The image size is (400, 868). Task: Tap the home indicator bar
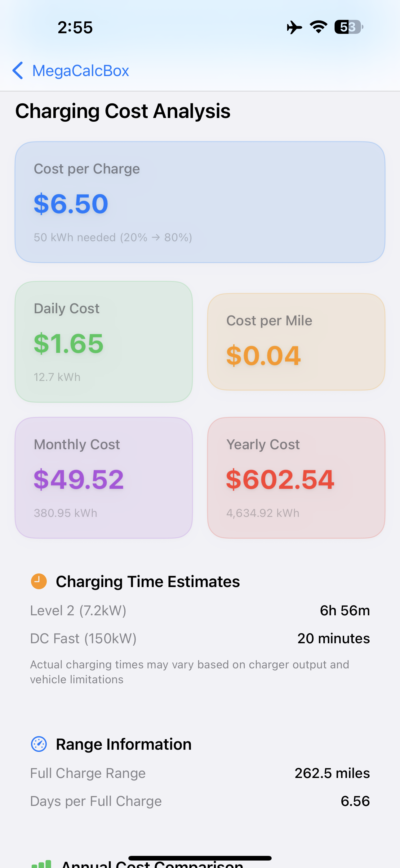pyautogui.click(x=200, y=858)
